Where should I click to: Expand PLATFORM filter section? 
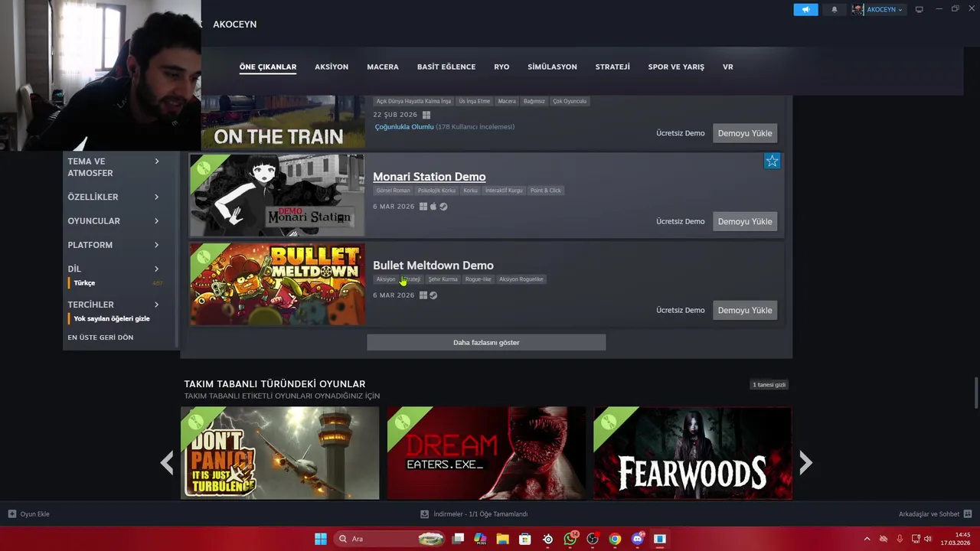[113, 245]
